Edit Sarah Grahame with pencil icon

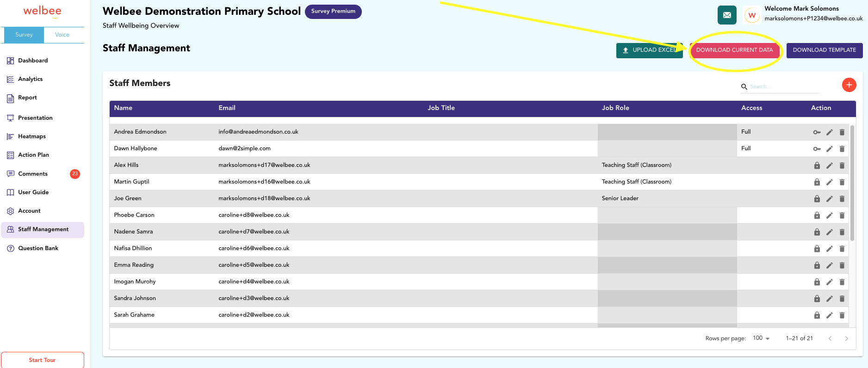(830, 315)
